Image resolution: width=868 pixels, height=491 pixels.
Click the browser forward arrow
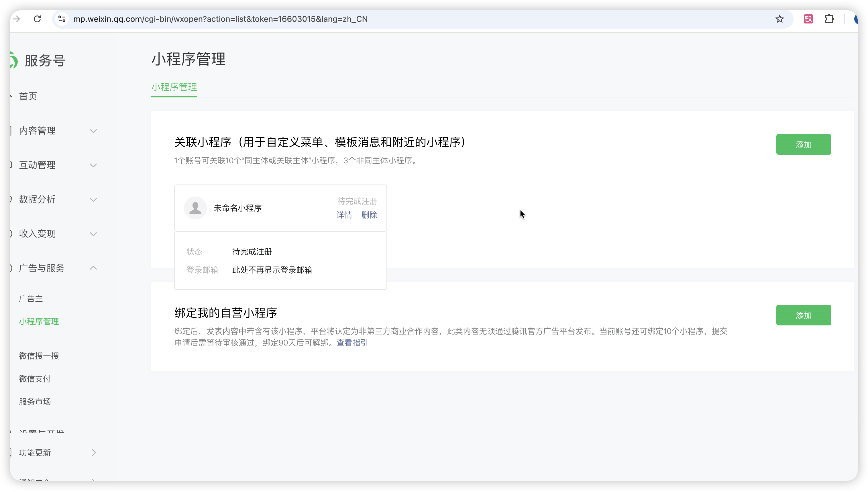(x=17, y=19)
